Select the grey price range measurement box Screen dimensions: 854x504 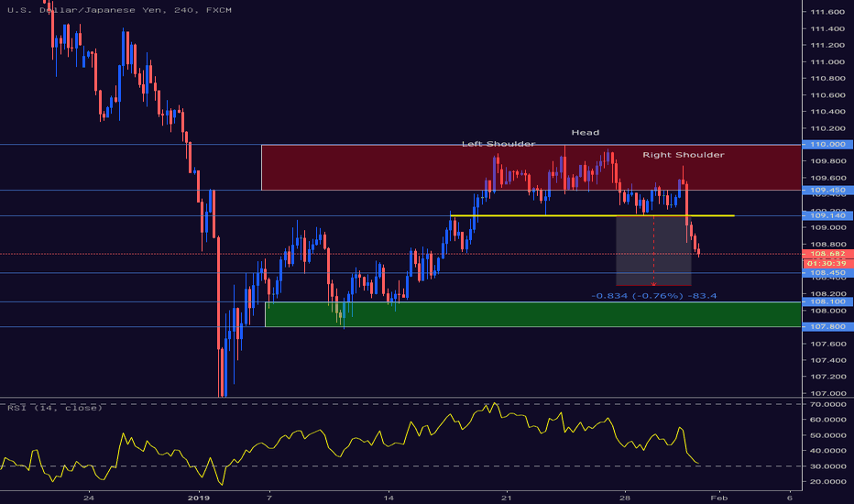coord(653,251)
